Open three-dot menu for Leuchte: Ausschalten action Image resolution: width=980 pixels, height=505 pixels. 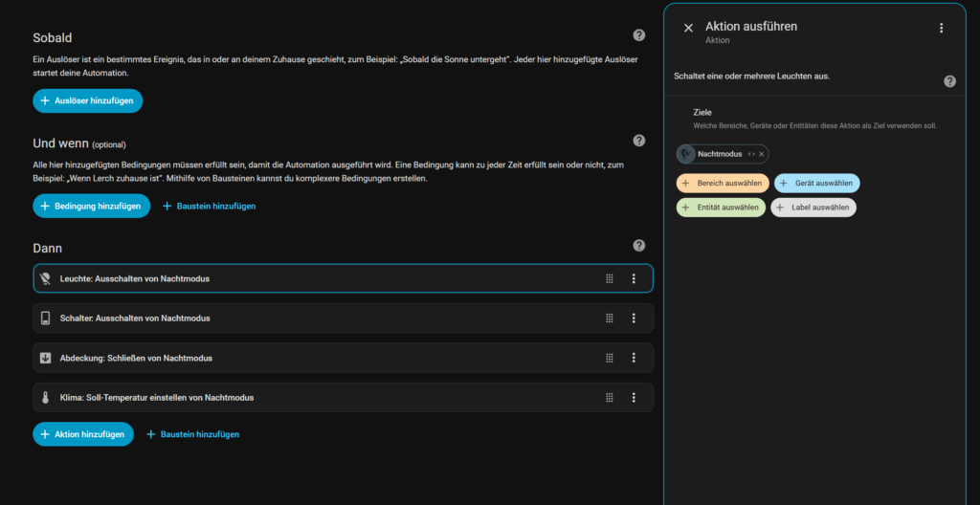pos(634,278)
